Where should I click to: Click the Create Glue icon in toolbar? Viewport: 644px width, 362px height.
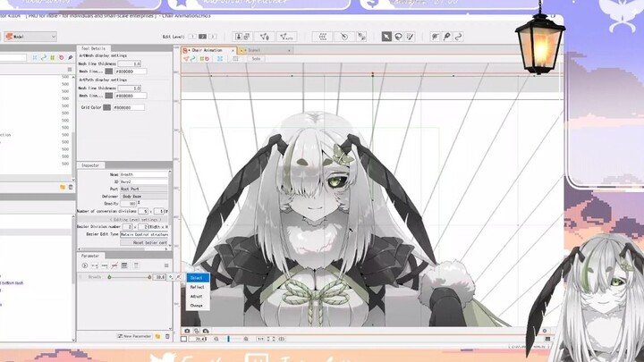[x=361, y=37]
